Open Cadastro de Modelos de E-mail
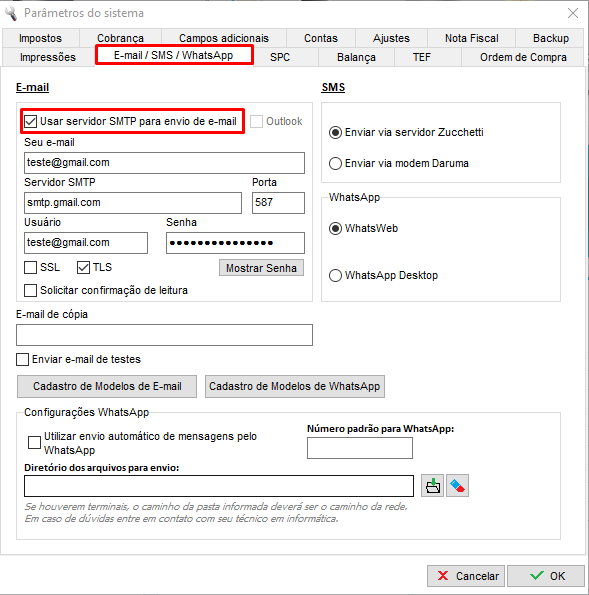 (107, 387)
